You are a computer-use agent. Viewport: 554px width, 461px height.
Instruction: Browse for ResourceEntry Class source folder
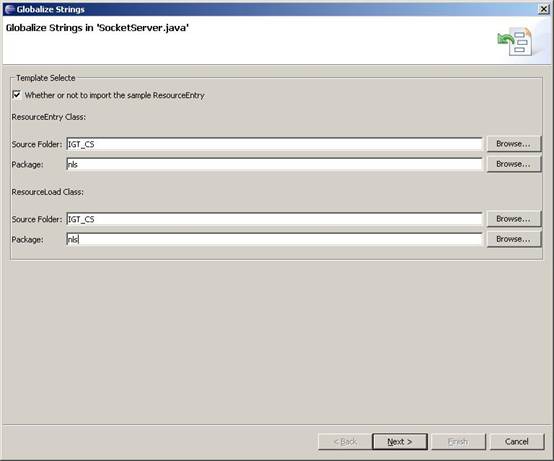[514, 144]
